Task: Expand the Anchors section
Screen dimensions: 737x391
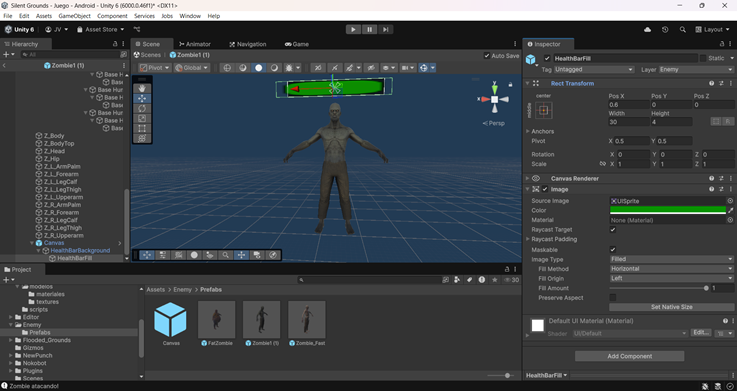Action: tap(527, 131)
